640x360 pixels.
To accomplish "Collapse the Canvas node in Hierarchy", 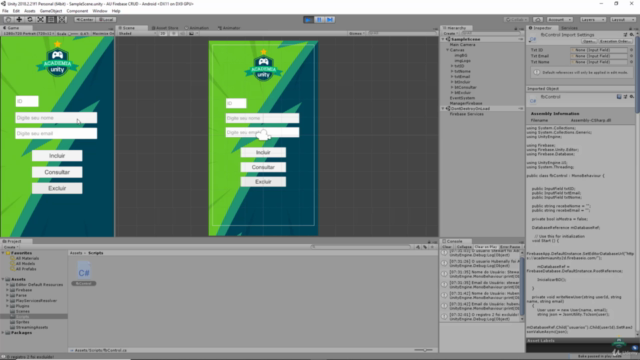I will pos(447,50).
